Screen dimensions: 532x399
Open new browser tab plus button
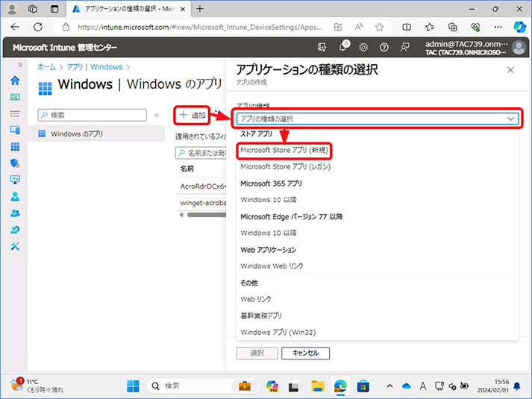point(200,9)
